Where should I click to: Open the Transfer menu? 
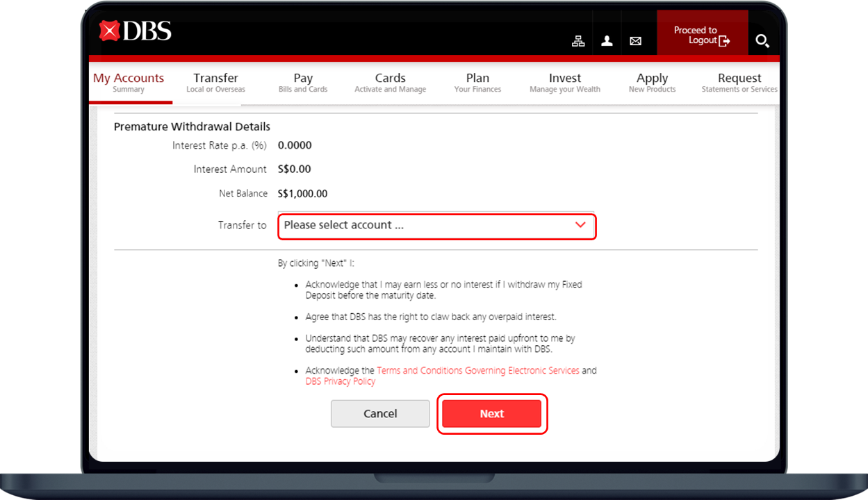tap(215, 83)
